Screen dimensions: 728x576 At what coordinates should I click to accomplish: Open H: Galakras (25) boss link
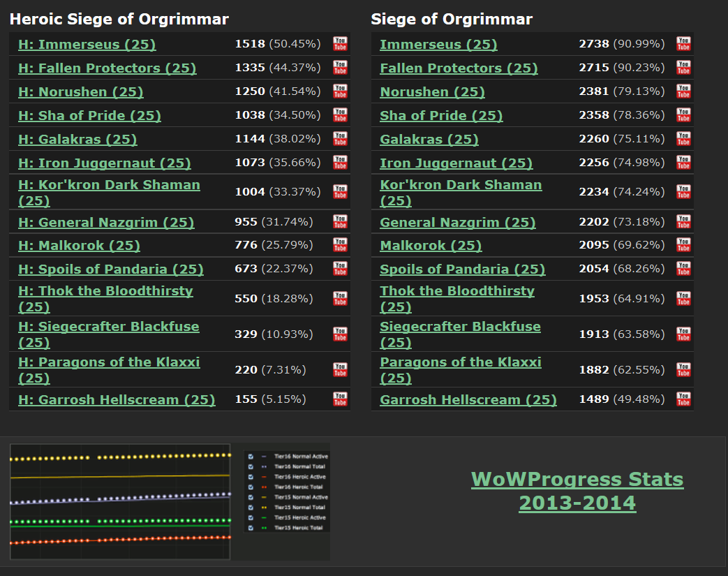77,140
